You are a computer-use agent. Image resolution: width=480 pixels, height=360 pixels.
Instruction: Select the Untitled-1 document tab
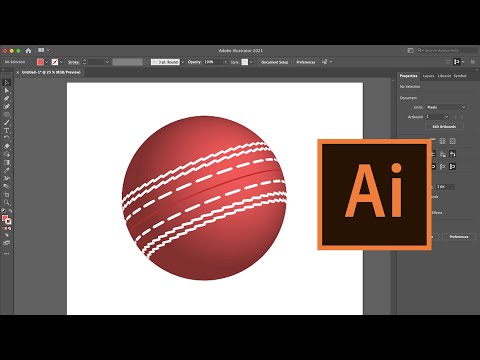(51, 72)
